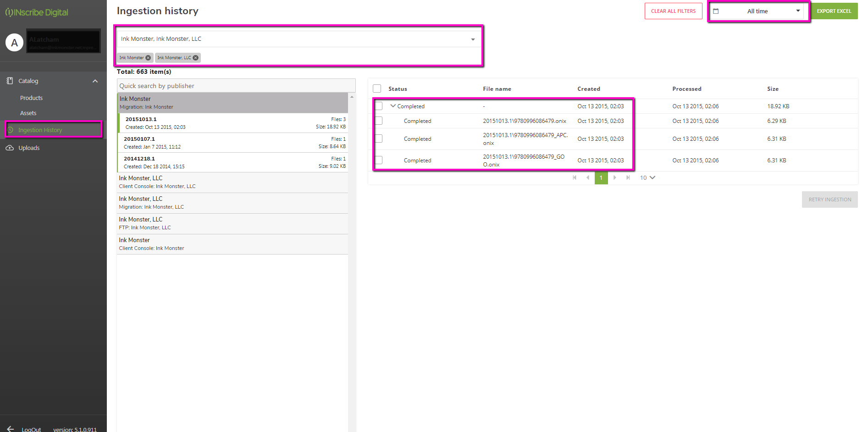
Task: Open the user avatar "A" icon
Action: coord(14,42)
